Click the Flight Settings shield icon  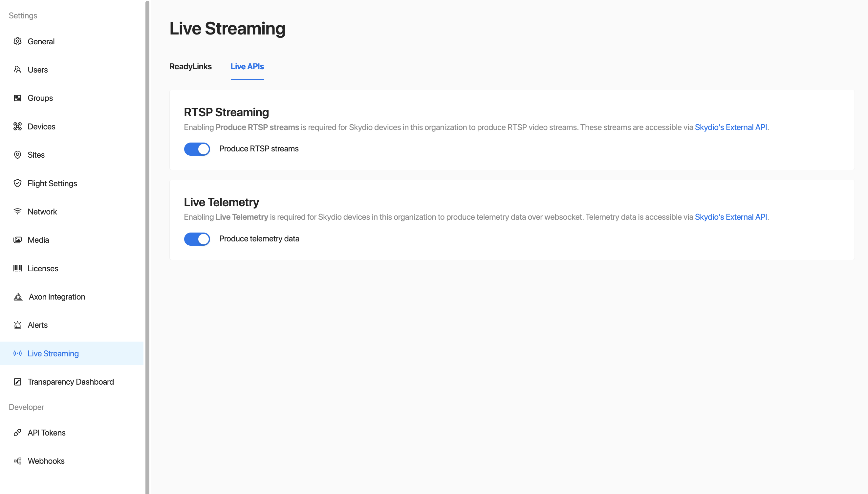tap(18, 183)
